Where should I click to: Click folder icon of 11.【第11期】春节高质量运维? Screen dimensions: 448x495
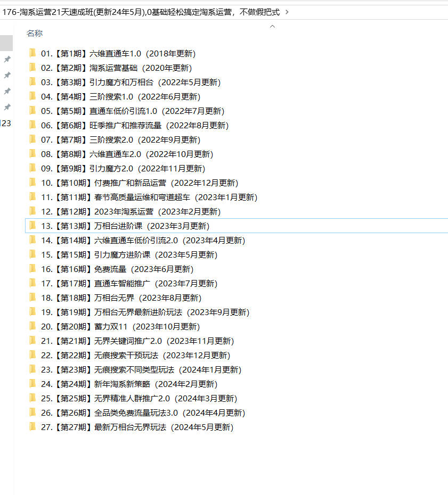32,197
